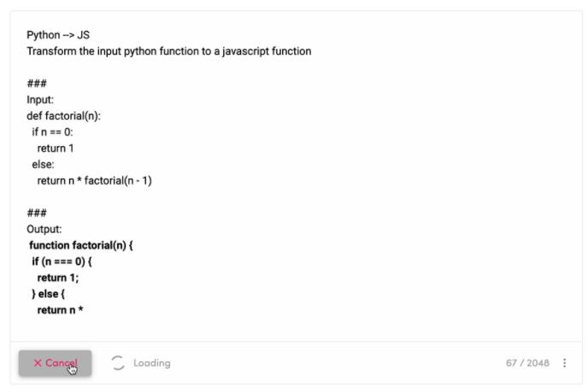Click the 'Output:' label line

44,229
